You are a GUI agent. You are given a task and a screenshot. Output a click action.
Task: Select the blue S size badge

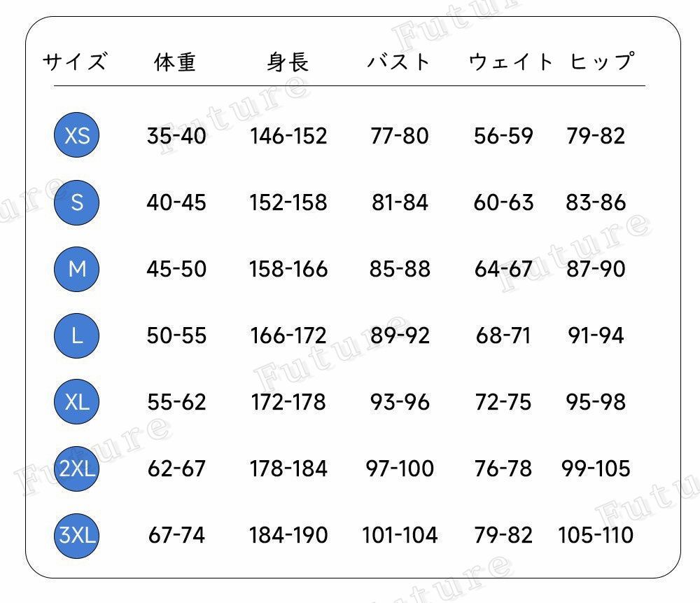tap(76, 202)
